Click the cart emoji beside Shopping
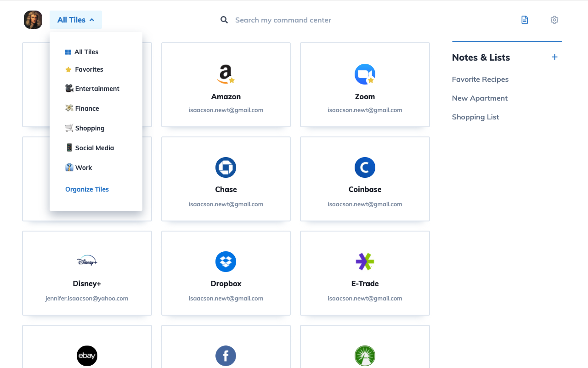 pos(69,128)
